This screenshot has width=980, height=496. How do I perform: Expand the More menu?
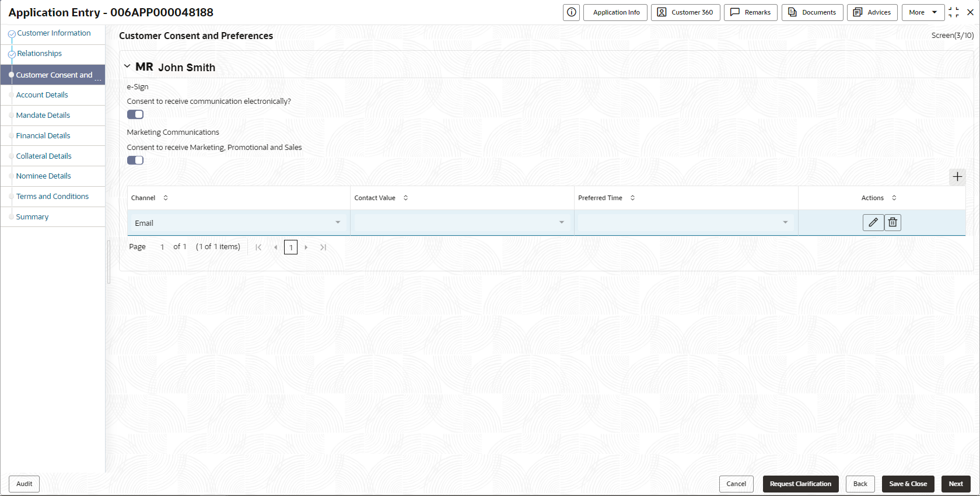[x=923, y=12]
